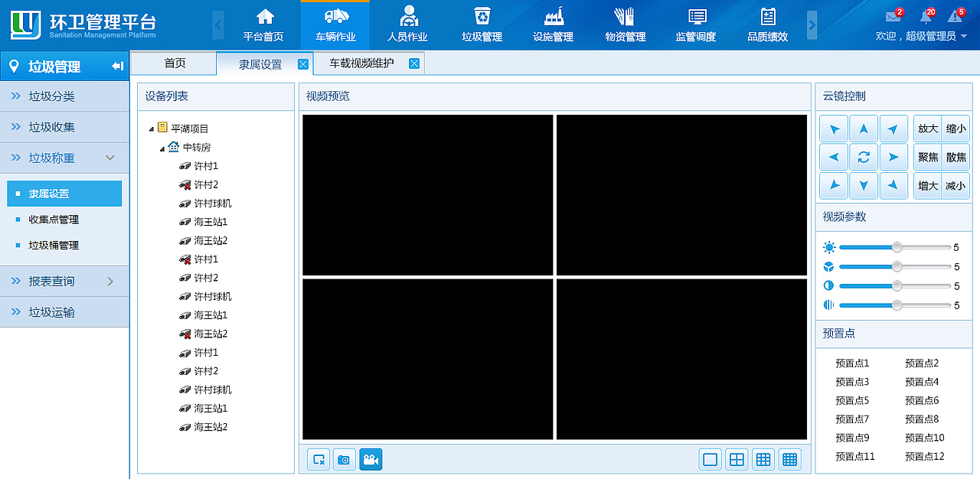This screenshot has height=479, width=980.
Task: Take a snapshot with the camera icon
Action: click(345, 459)
